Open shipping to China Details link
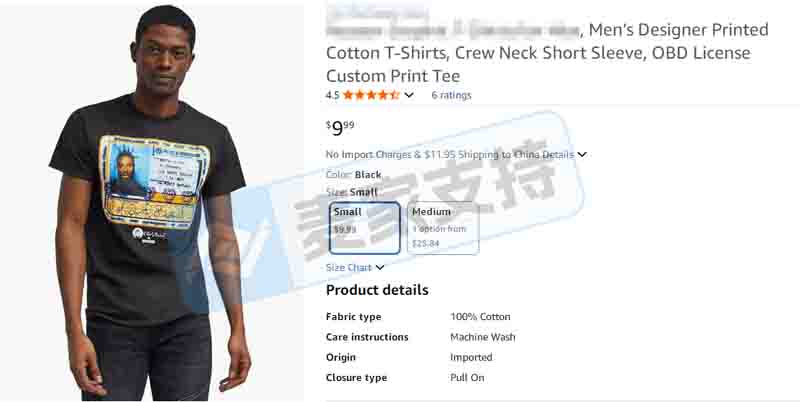Viewport: 800px width, 402px height. pos(558,155)
